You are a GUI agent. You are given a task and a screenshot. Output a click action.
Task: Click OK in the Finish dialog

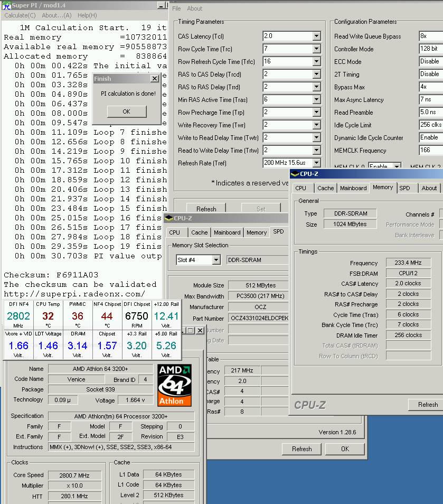coord(127,111)
